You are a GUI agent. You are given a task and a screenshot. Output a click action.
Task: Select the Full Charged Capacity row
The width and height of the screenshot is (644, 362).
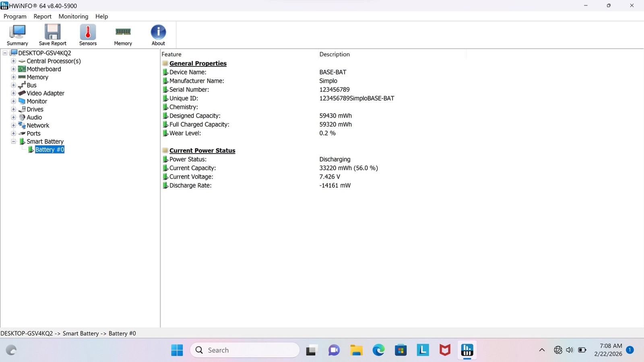point(314,124)
